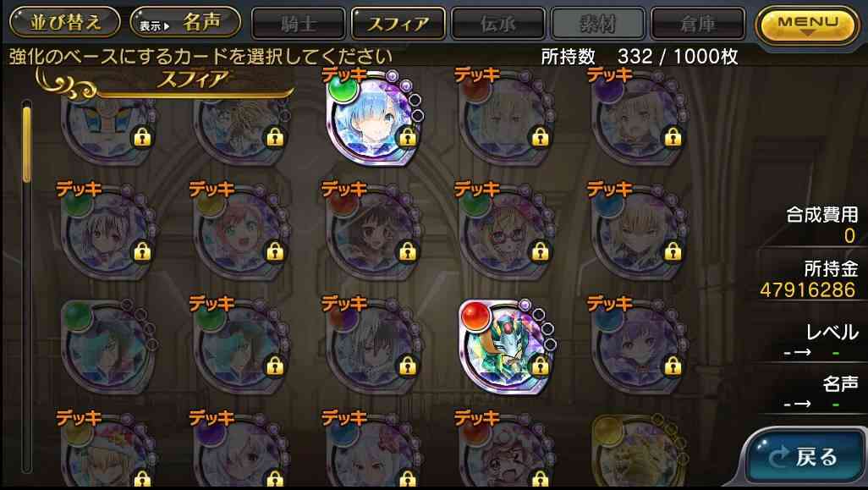Select the orange-haired smiling girl sphere
Image resolution: width=868 pixels, height=490 pixels.
point(241,233)
